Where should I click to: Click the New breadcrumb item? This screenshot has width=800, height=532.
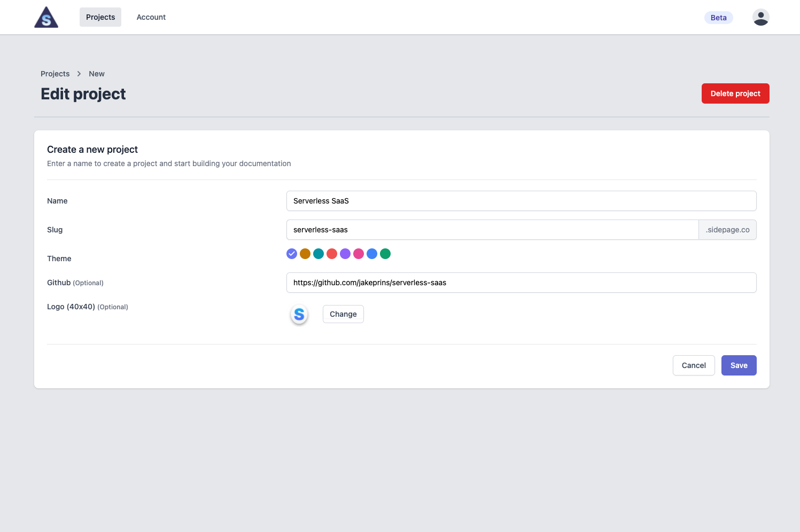pyautogui.click(x=97, y=74)
